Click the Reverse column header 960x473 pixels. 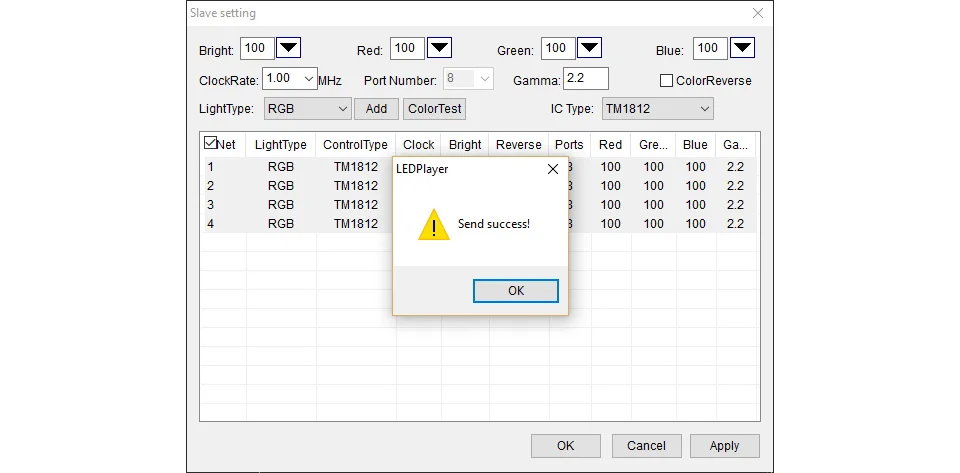tap(519, 145)
